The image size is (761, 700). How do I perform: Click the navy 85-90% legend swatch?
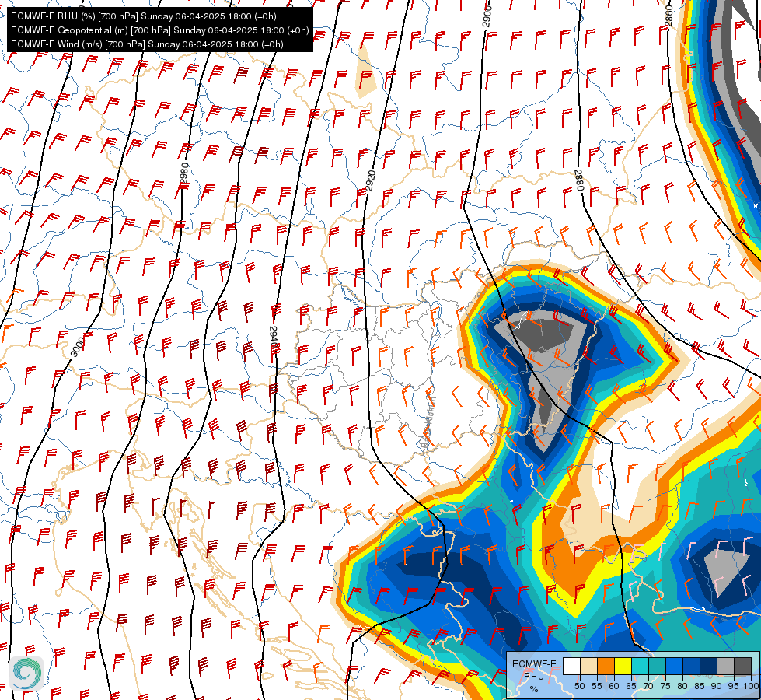(709, 666)
